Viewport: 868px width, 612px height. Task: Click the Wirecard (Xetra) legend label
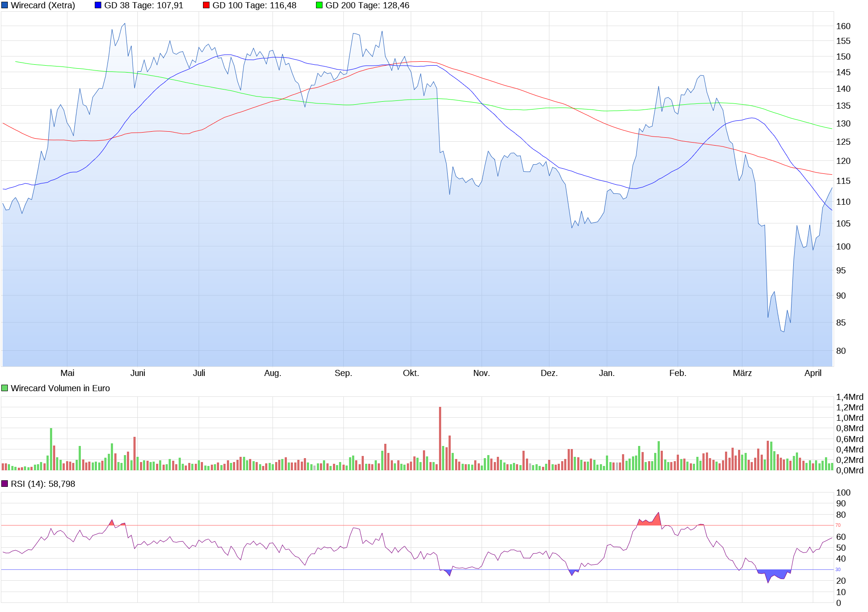tap(43, 5)
